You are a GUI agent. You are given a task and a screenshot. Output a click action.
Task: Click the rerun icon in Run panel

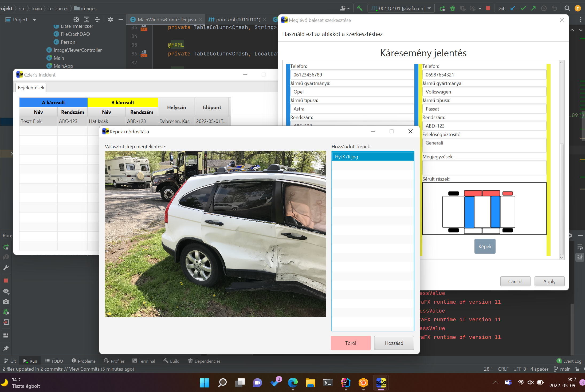pyautogui.click(x=6, y=247)
